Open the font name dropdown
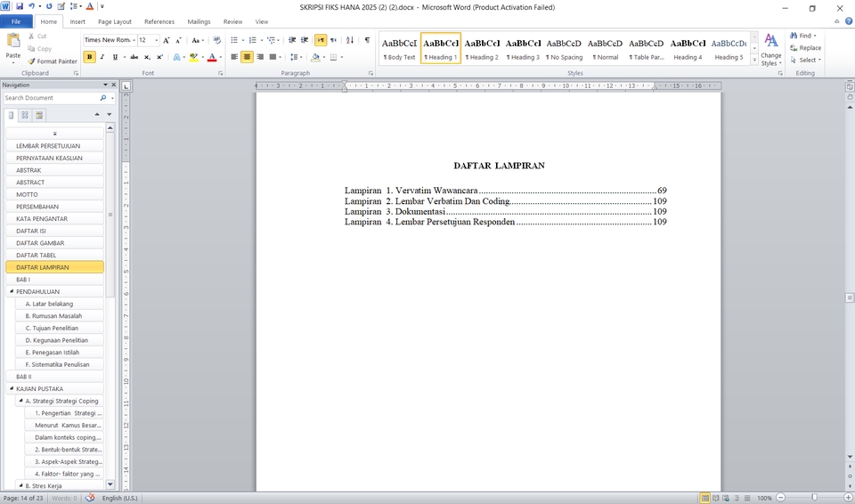This screenshot has height=504, width=855. [x=134, y=40]
